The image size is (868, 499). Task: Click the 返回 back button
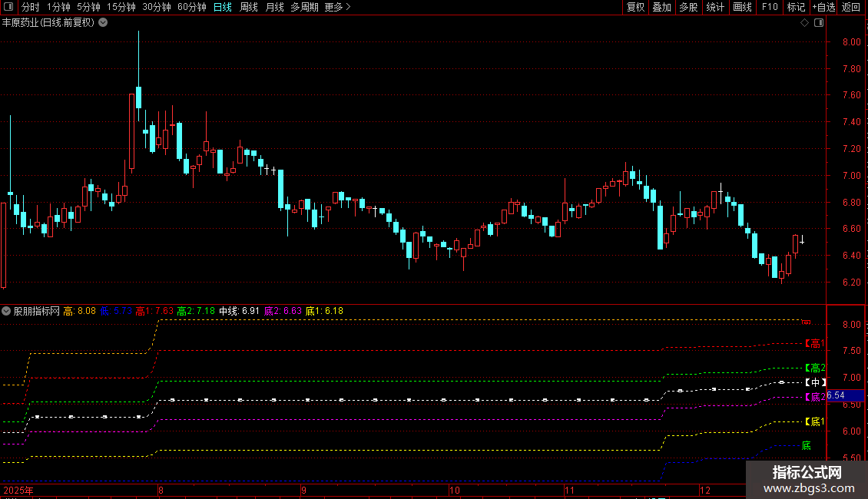(x=851, y=7)
